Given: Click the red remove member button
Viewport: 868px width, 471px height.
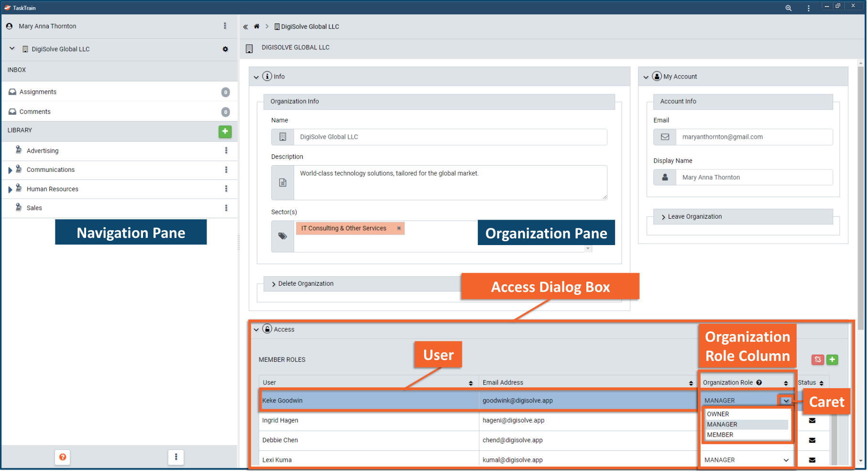Looking at the screenshot, I should (818, 359).
